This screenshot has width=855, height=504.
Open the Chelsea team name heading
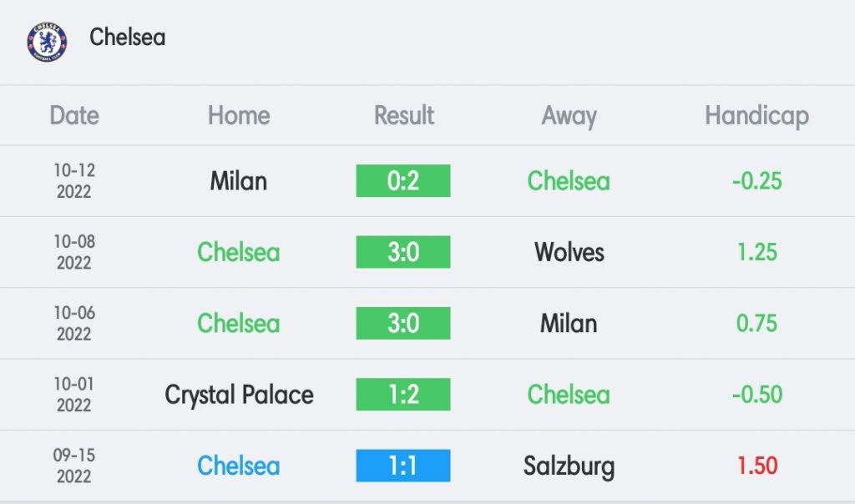coord(127,37)
